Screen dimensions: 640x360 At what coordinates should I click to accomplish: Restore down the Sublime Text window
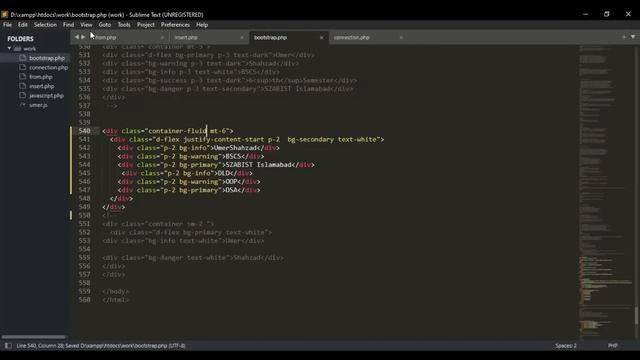(x=607, y=14)
